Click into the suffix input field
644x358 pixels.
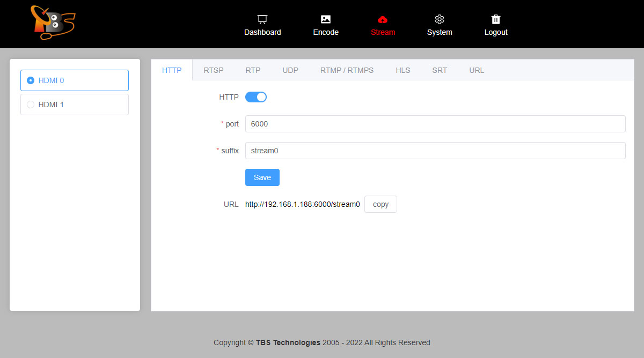[x=435, y=151]
